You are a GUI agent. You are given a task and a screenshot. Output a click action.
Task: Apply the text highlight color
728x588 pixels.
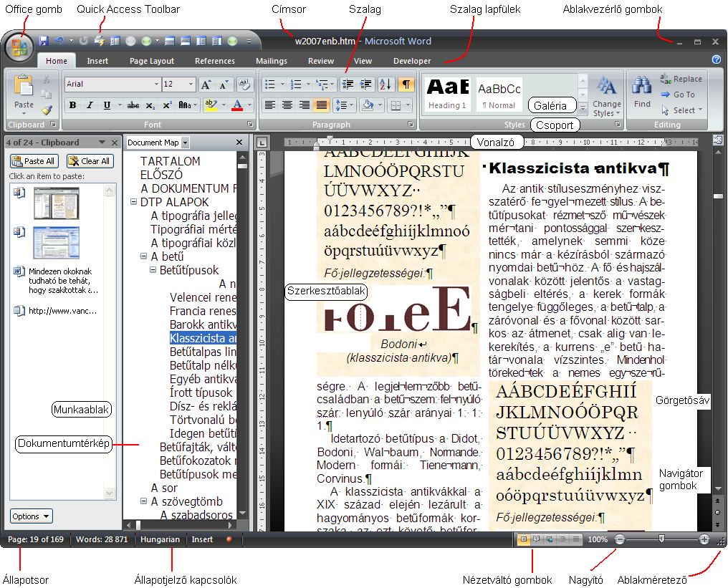[x=211, y=105]
